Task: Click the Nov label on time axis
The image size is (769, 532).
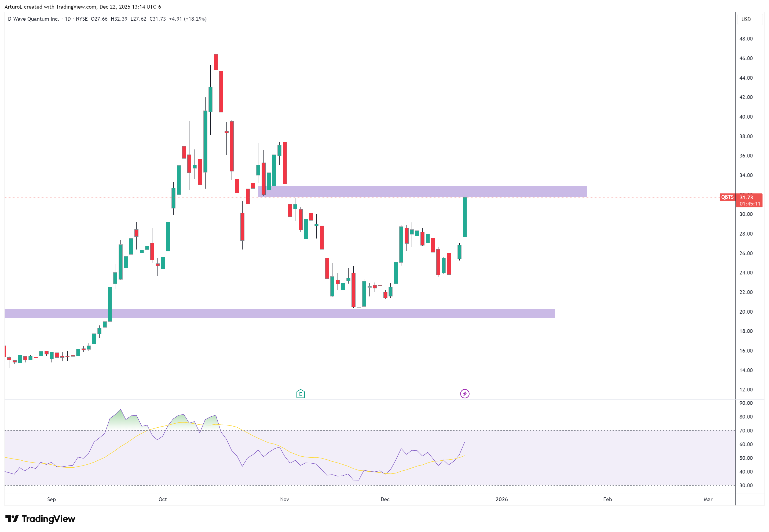Action: pos(284,499)
